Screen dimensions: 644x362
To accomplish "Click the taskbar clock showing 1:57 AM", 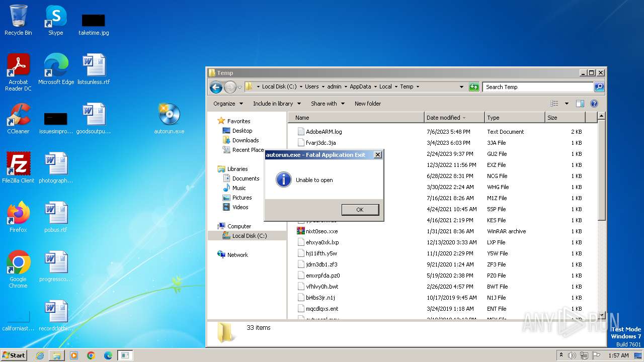I will point(618,355).
